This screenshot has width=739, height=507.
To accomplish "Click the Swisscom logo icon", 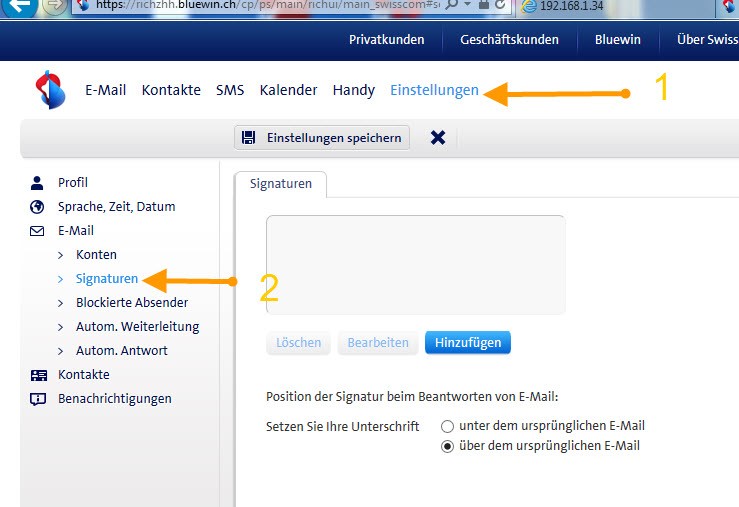I will [50, 90].
